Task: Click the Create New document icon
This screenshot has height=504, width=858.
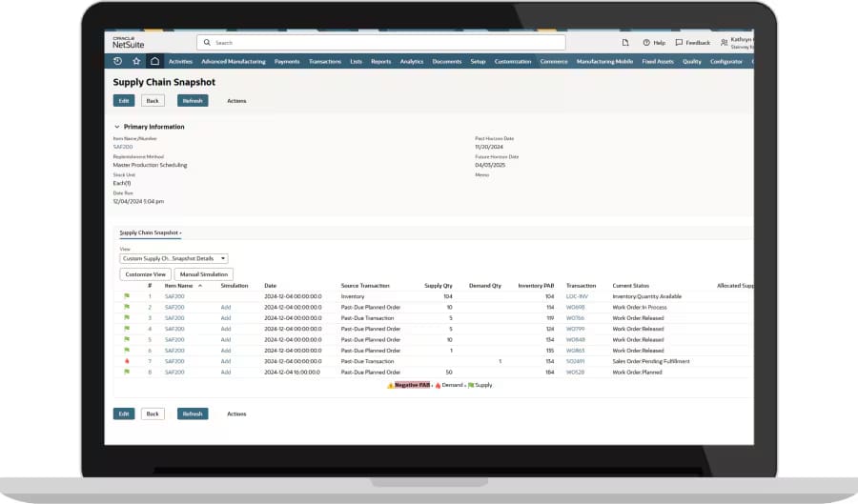Action: coord(625,43)
